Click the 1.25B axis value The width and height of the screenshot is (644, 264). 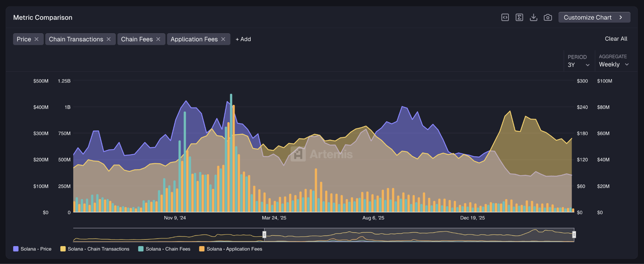click(64, 81)
